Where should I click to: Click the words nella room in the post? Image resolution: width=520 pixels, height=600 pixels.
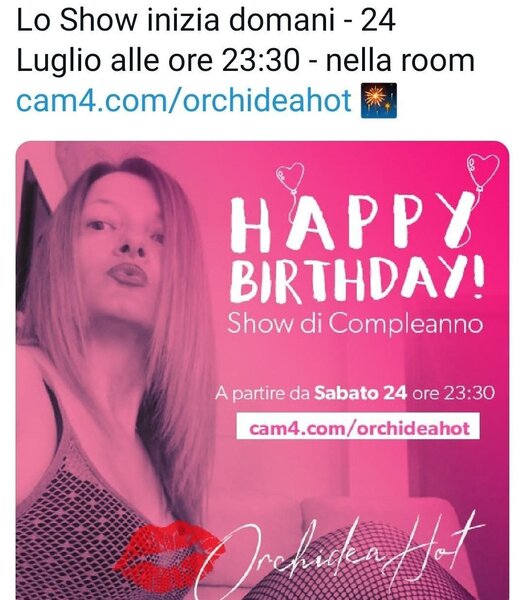coord(400,60)
